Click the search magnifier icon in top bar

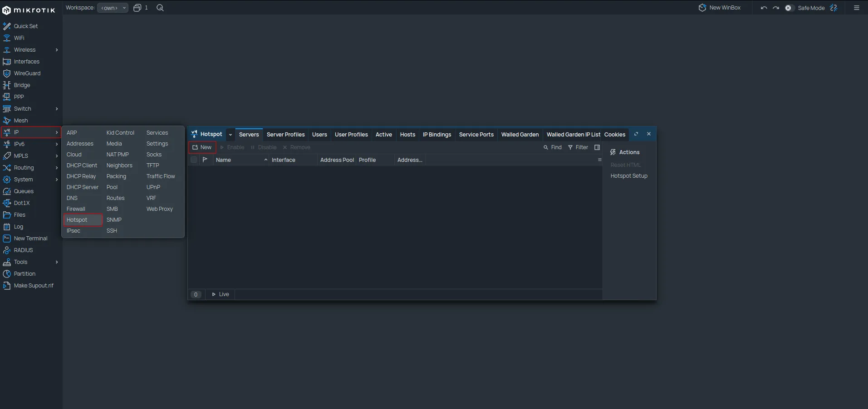[160, 8]
